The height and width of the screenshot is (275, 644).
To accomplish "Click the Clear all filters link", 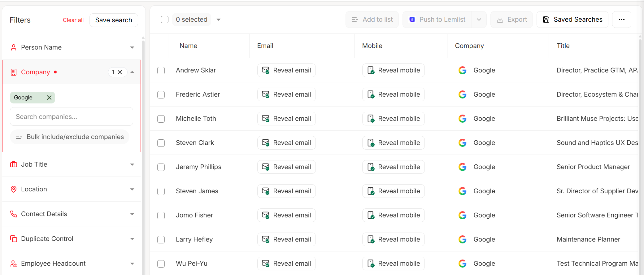I will click(x=73, y=20).
